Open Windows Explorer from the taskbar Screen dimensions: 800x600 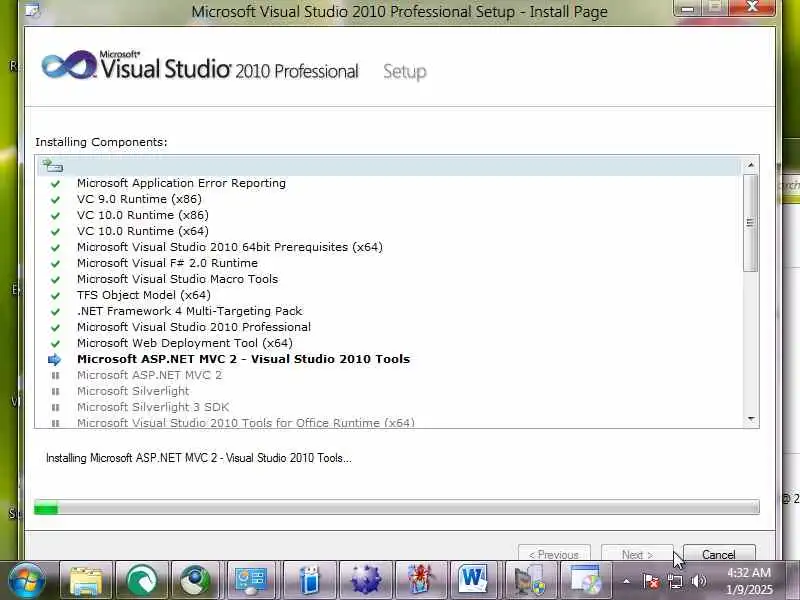tap(86, 580)
